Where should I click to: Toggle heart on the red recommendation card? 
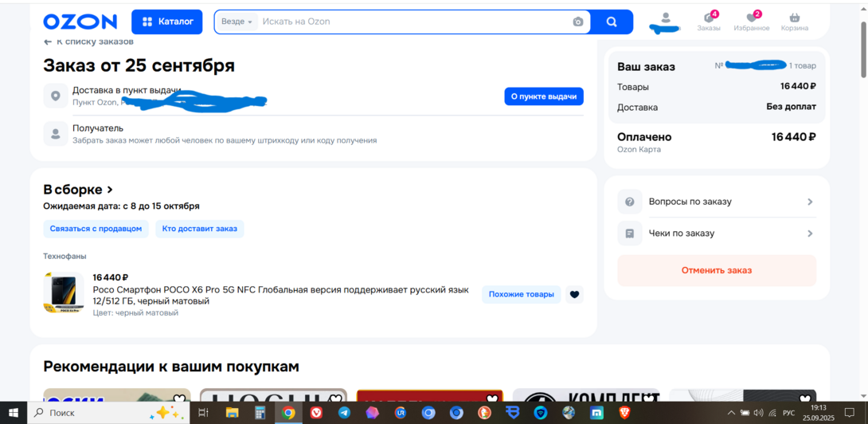[x=491, y=398]
